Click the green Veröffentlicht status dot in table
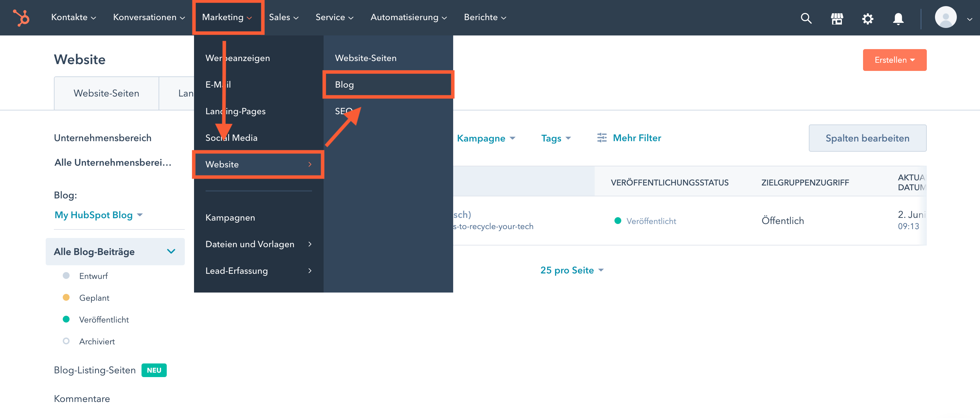 pos(618,221)
